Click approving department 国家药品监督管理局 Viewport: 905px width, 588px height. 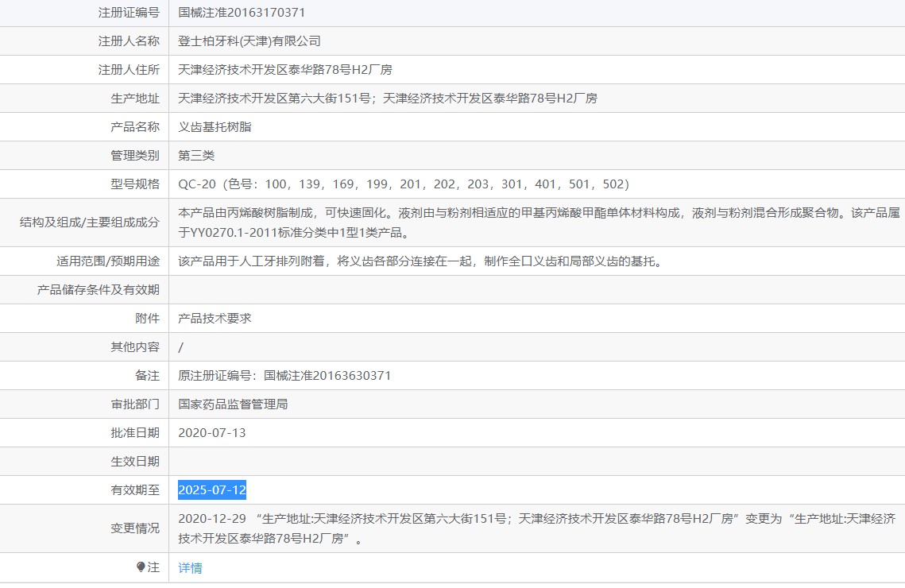tap(233, 404)
